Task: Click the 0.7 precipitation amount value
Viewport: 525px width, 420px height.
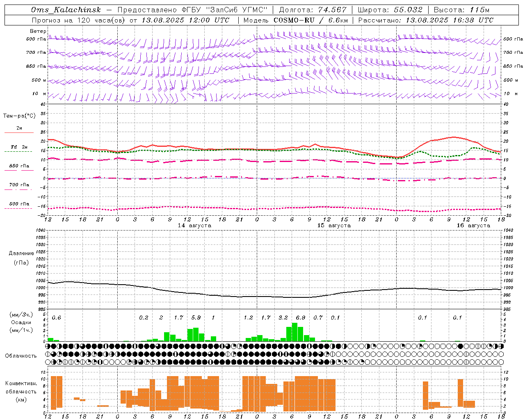Action: pyautogui.click(x=318, y=318)
